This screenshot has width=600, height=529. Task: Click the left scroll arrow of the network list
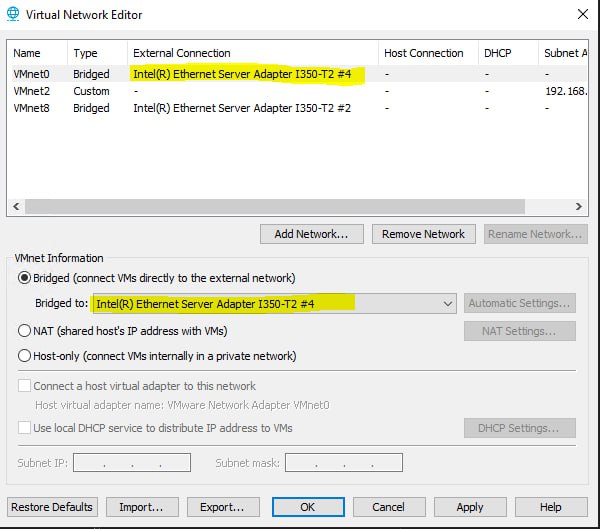tap(16, 206)
